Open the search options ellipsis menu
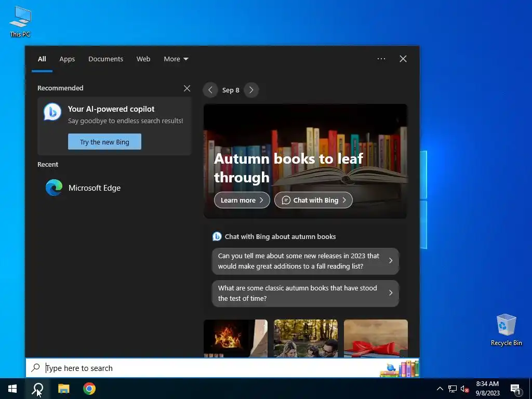The image size is (532, 399). coord(381,59)
